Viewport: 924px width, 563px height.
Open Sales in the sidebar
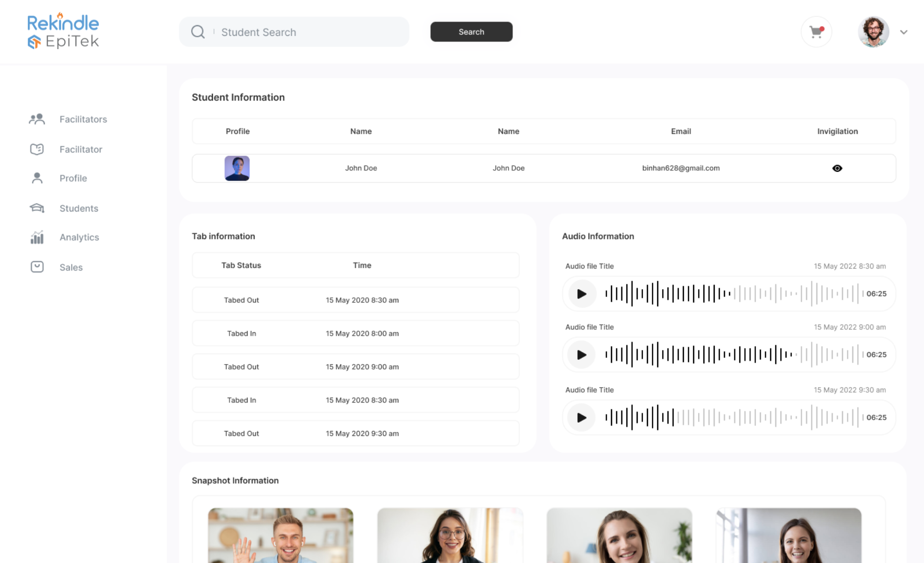pyautogui.click(x=71, y=267)
